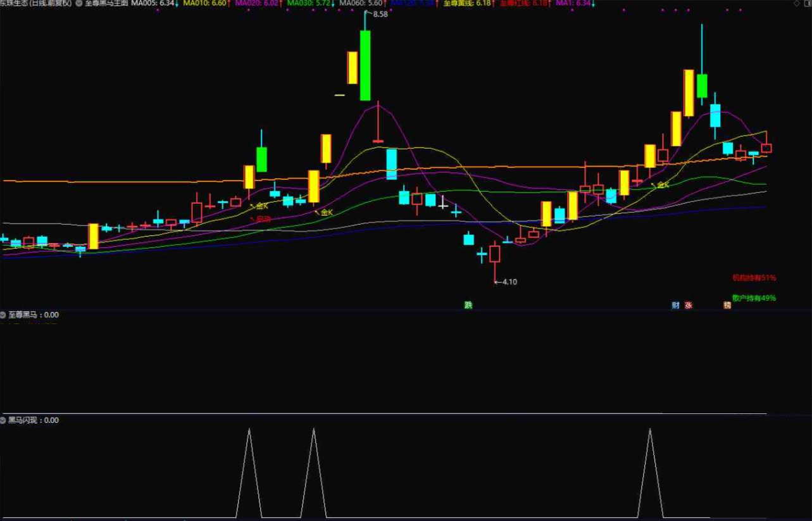
Task: Click the 东珠生态 stock title label
Action: coord(36,4)
